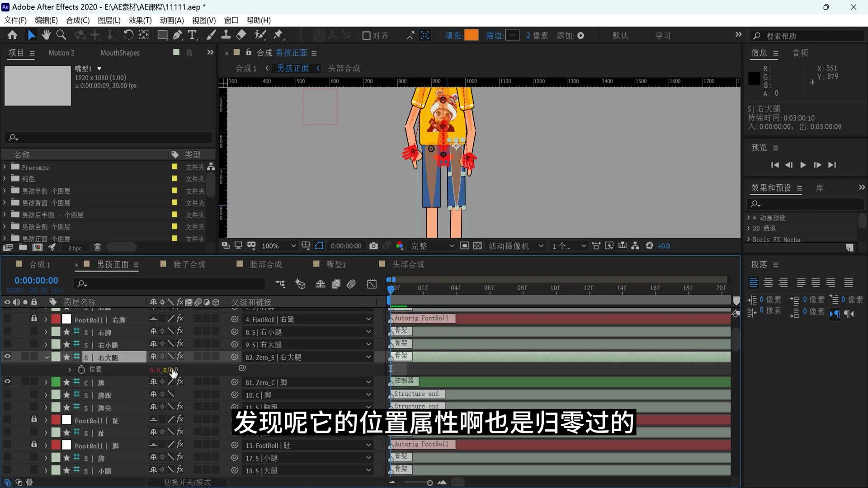
Task: Collapse the S | 右大腿 layer properties
Action: tap(47, 357)
